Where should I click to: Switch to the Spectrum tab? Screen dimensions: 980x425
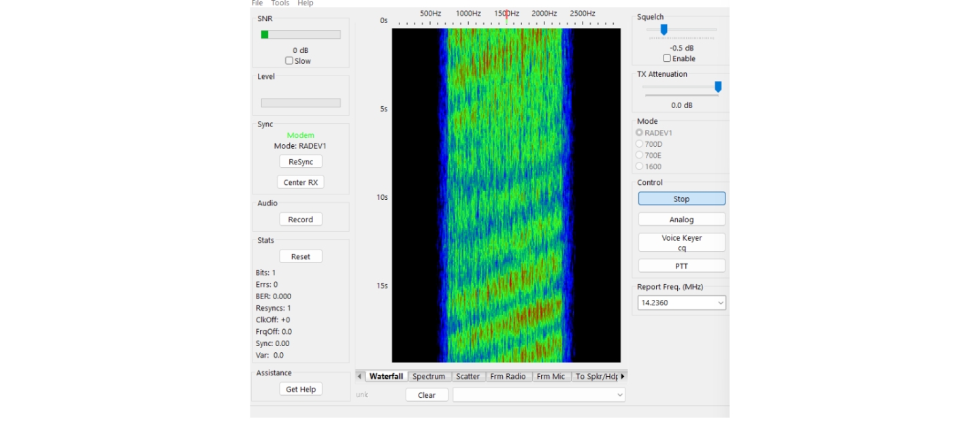(x=429, y=376)
